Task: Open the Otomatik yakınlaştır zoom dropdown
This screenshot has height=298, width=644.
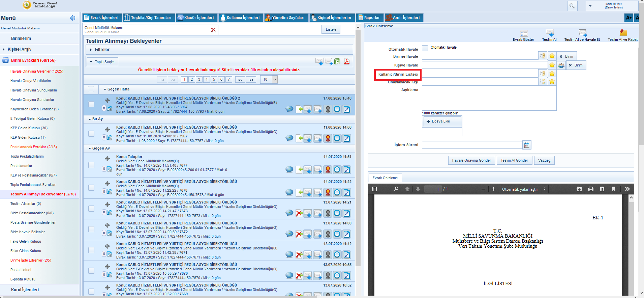Action: click(524, 189)
